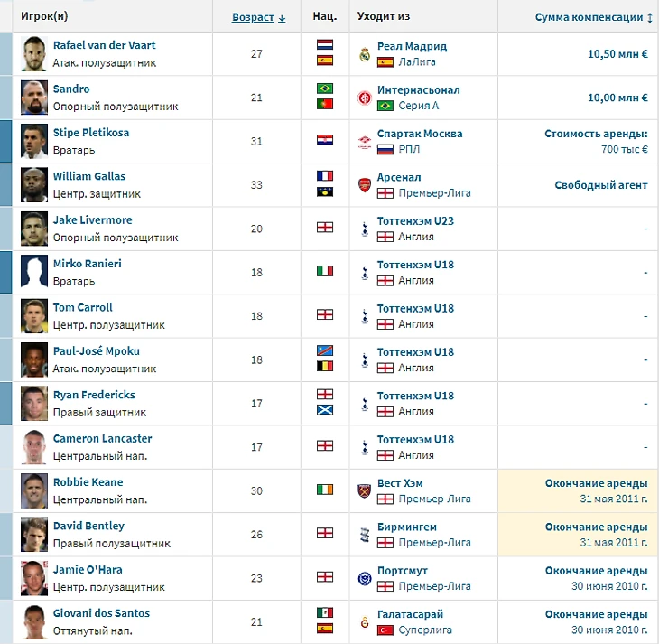Click the Portsmouth club crest icon
The height and width of the screenshot is (644, 659).
point(365,578)
